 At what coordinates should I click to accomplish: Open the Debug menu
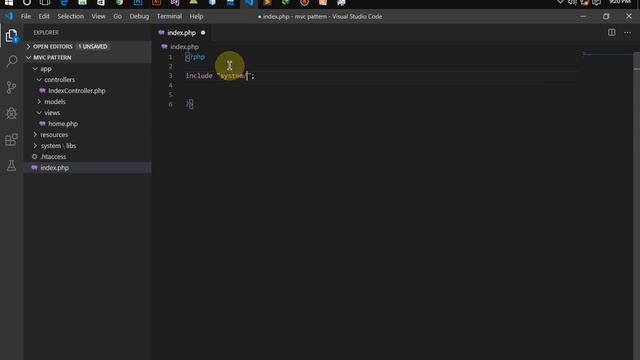pos(139,16)
